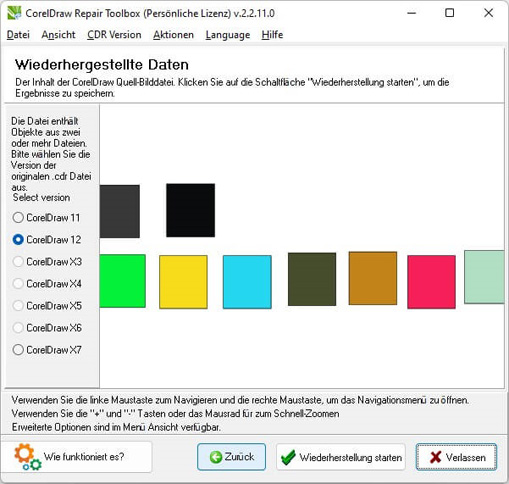
Task: Click the pink-red square in the preview
Action: pyautogui.click(x=431, y=282)
